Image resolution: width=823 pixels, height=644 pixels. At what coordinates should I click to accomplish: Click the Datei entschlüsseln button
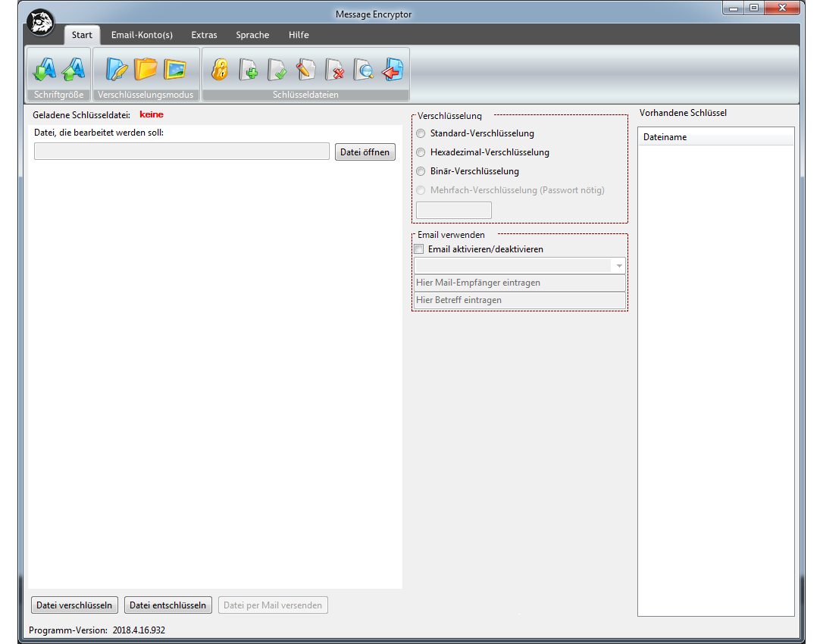(168, 605)
